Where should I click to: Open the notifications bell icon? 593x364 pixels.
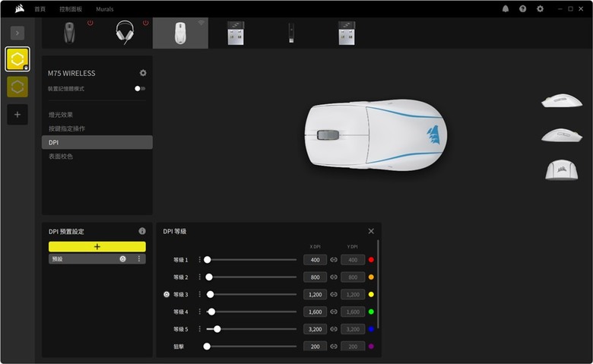[506, 8]
